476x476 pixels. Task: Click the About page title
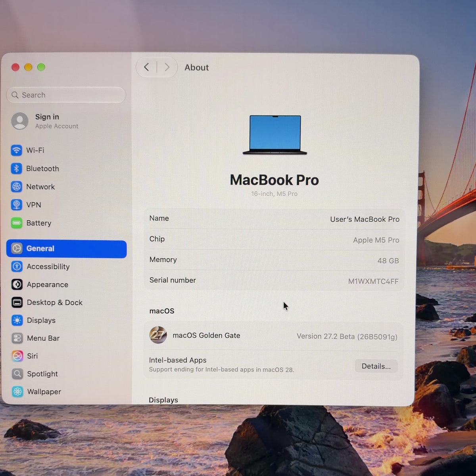point(196,67)
